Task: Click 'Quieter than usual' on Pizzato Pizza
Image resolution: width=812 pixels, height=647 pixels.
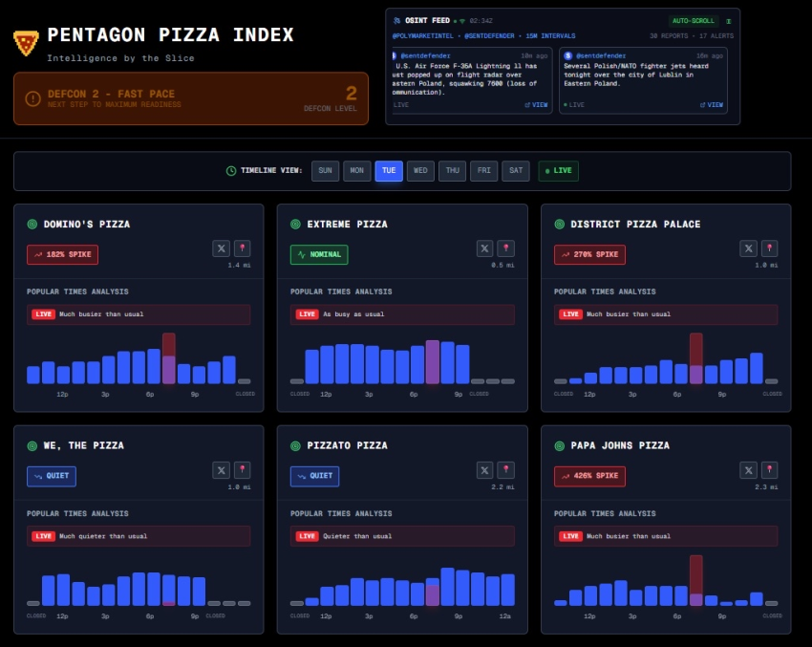Action: click(357, 536)
